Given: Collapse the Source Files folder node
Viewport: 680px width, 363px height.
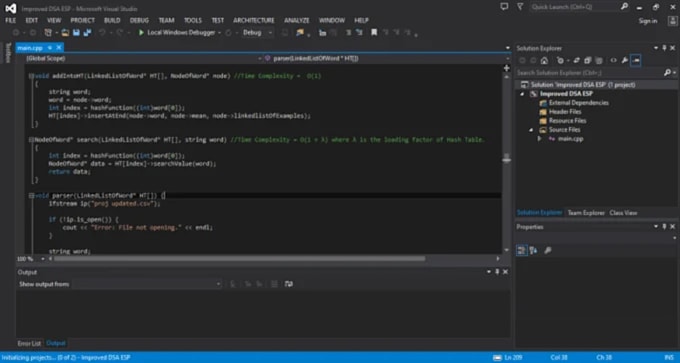Looking at the screenshot, I should [x=531, y=130].
